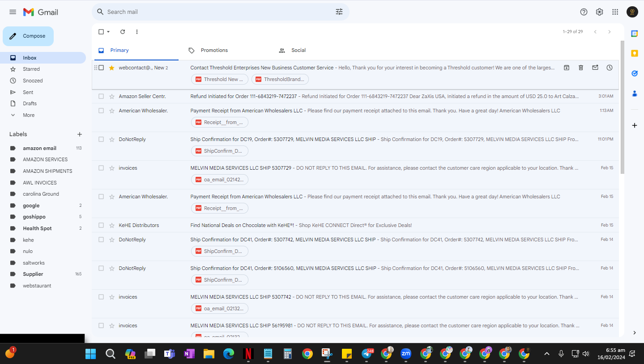Open 'Refund Initiated for Order 111-6843219-7472237' email

[355, 96]
